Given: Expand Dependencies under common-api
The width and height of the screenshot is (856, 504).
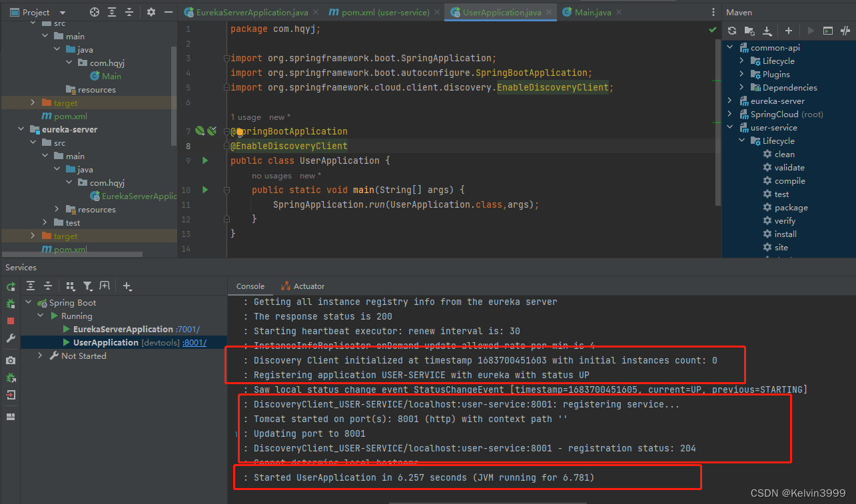Looking at the screenshot, I should pos(742,87).
